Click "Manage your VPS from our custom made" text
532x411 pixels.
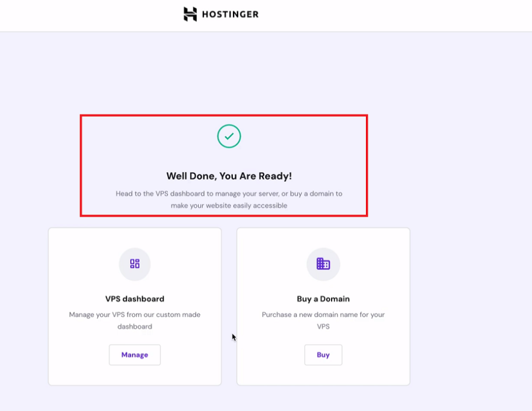coord(135,315)
